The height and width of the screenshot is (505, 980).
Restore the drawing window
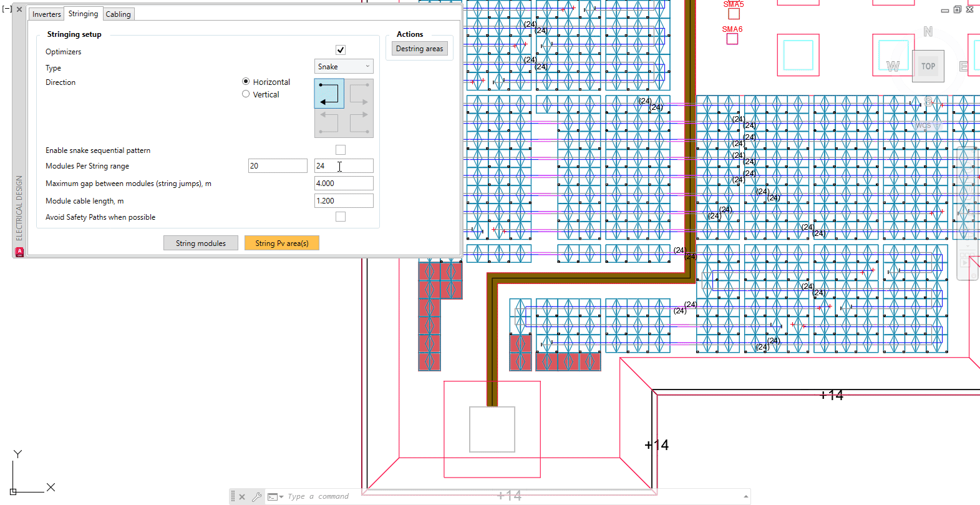point(958,9)
